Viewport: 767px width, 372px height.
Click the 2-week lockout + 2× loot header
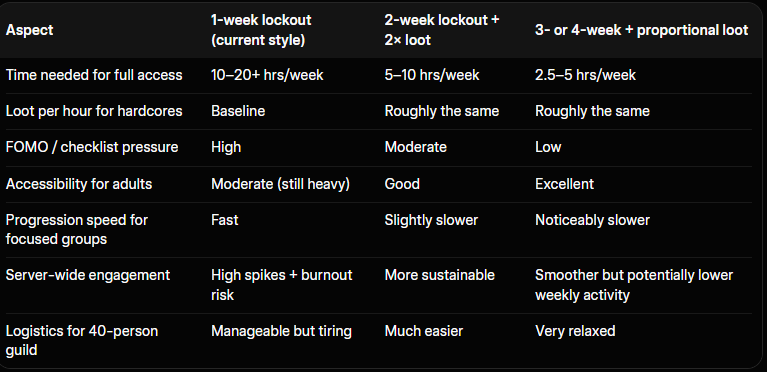click(442, 30)
